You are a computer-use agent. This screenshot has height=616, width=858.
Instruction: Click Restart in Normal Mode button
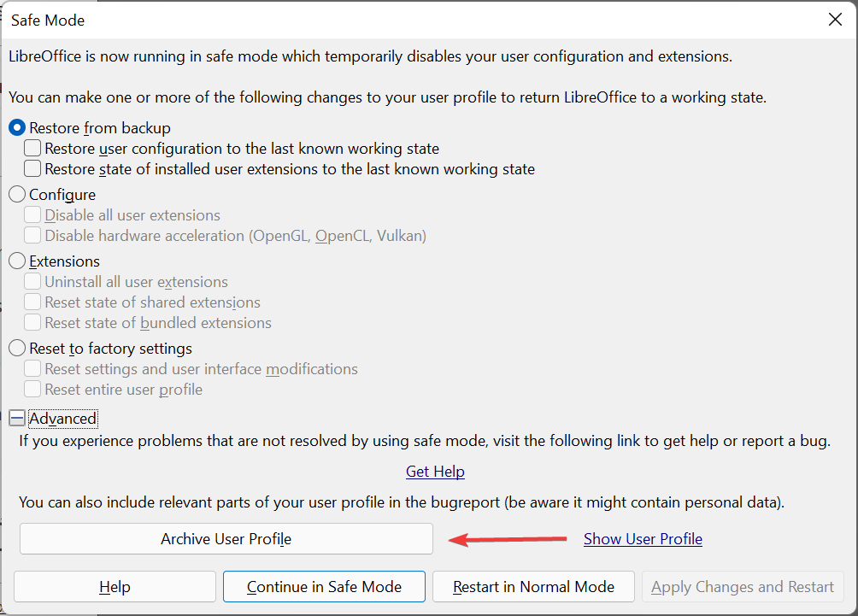[533, 587]
